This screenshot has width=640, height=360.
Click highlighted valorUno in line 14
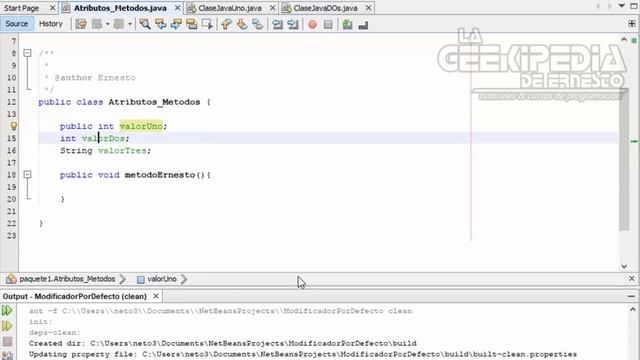pos(141,126)
